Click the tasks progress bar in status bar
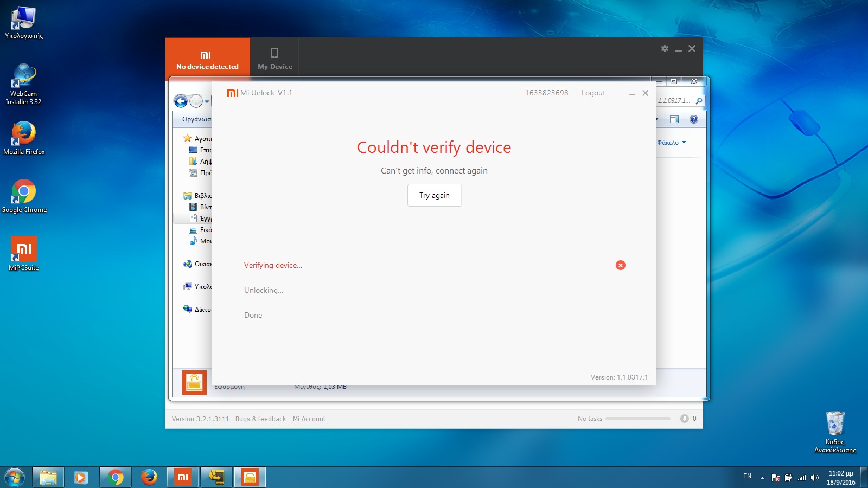 637,419
